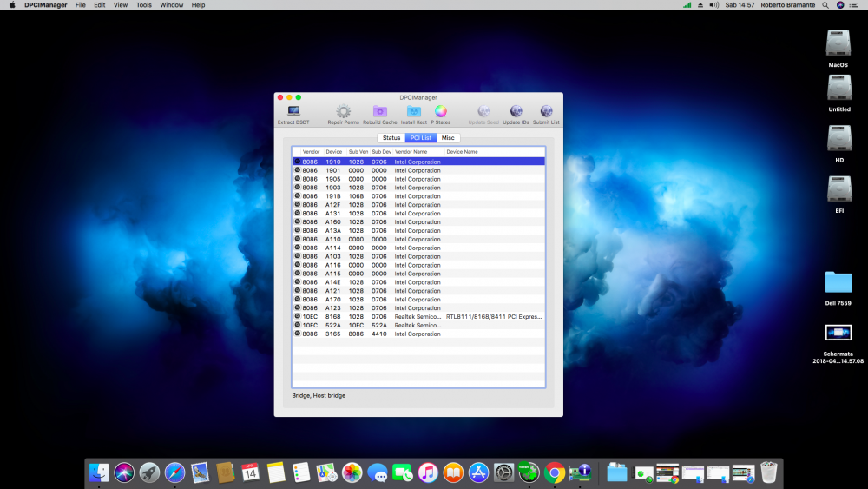
Task: Open the View menu
Action: coord(121,5)
